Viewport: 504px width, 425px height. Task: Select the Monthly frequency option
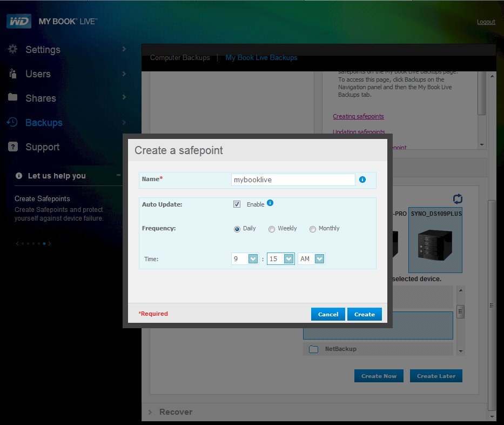(312, 229)
